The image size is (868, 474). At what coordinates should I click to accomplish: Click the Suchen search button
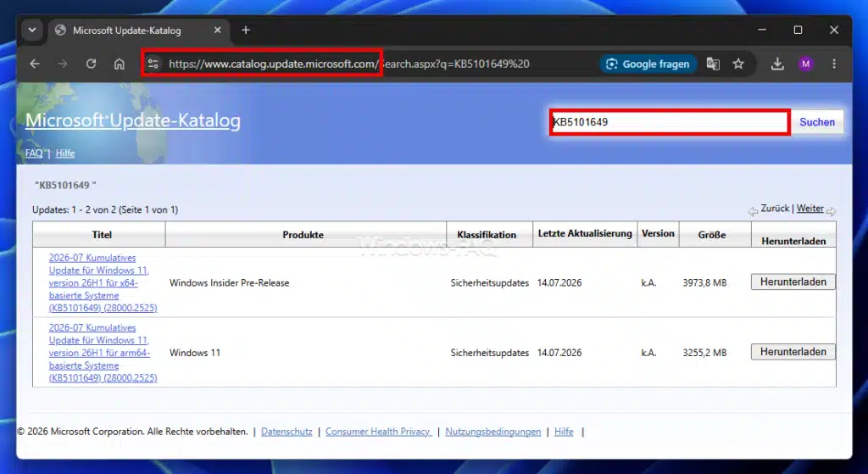pyautogui.click(x=817, y=122)
